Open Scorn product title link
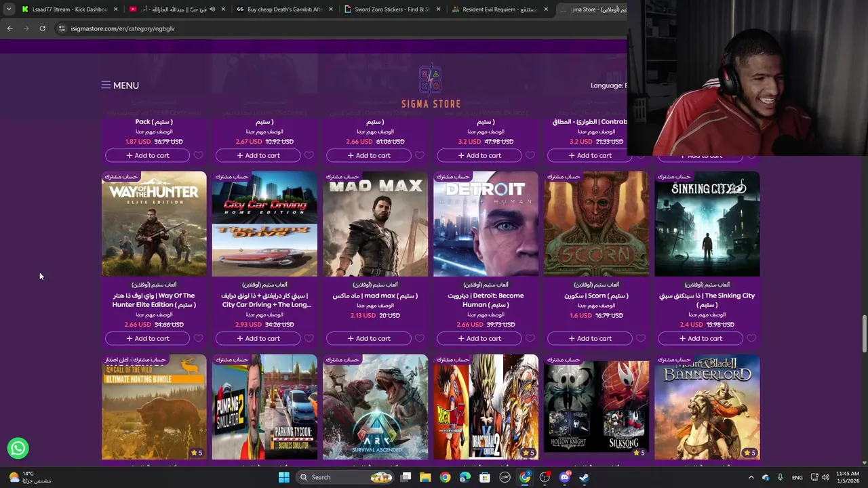Screen dimensions: 868x488 (x=596, y=296)
